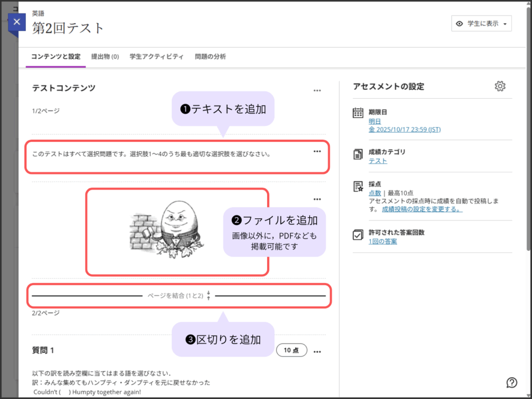Viewport: 532px width, 399px height.
Task: Switch to the 提出物 (0) tab
Action: pyautogui.click(x=105, y=57)
